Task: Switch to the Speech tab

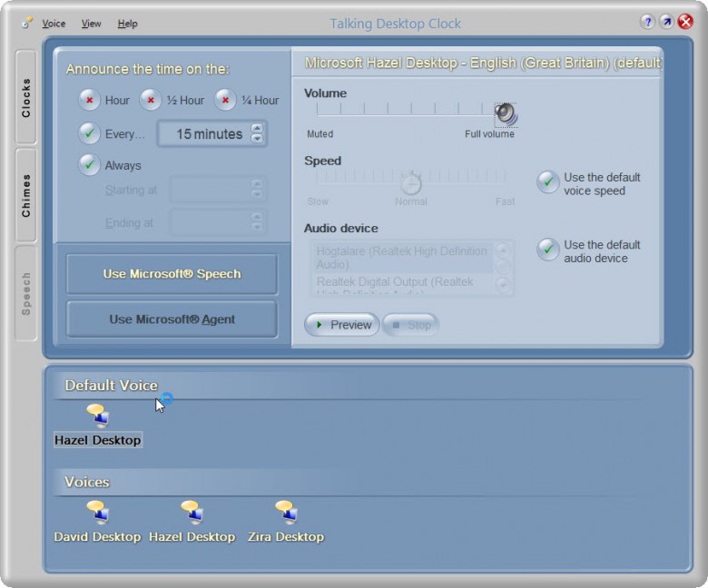Action: (26, 293)
